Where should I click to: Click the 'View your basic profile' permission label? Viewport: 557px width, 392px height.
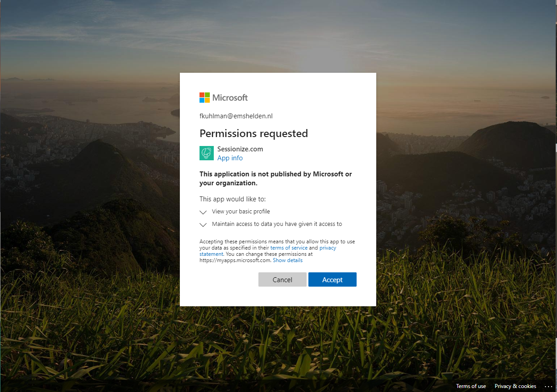pyautogui.click(x=241, y=212)
